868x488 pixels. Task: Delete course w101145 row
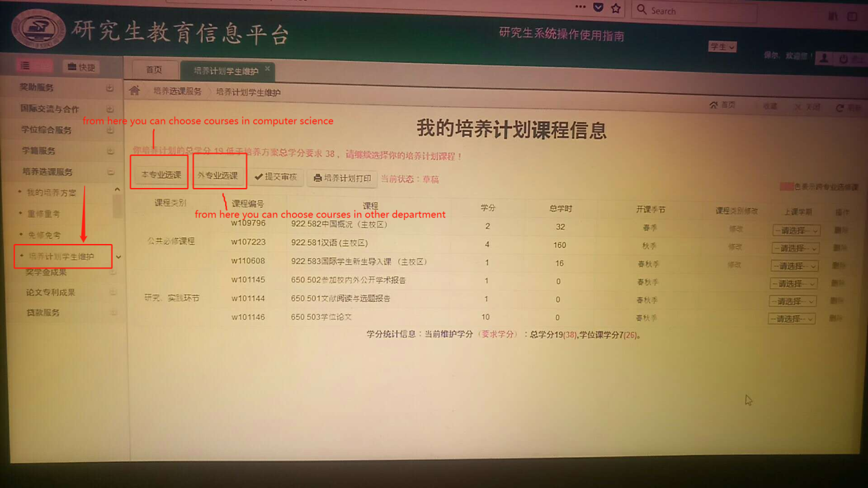pos(838,284)
